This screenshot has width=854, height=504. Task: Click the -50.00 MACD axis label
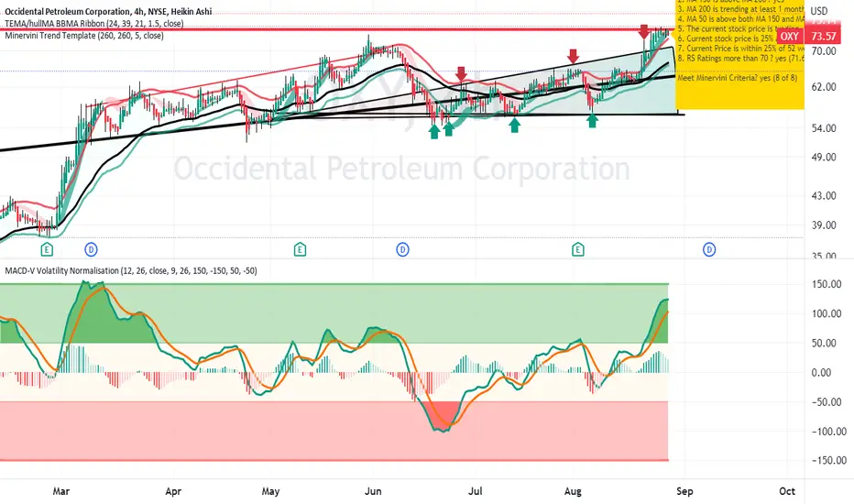pyautogui.click(x=826, y=402)
